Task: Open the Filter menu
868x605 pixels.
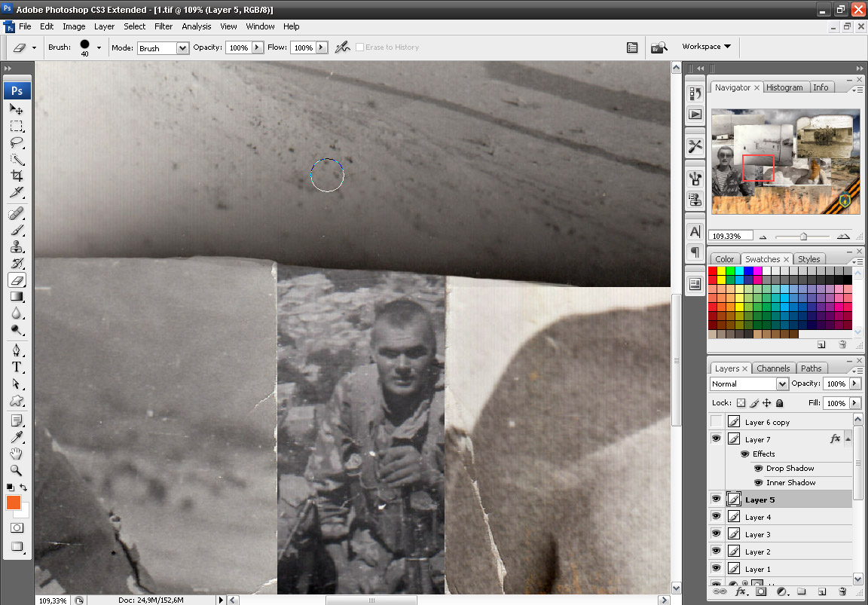Action: click(x=164, y=26)
